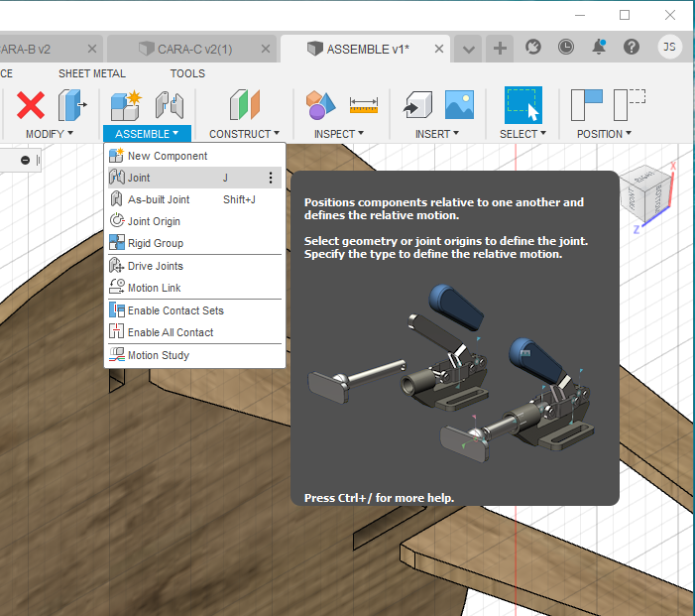The height and width of the screenshot is (616, 695).
Task: Click the Inspect shapes icon
Action: coord(320,105)
